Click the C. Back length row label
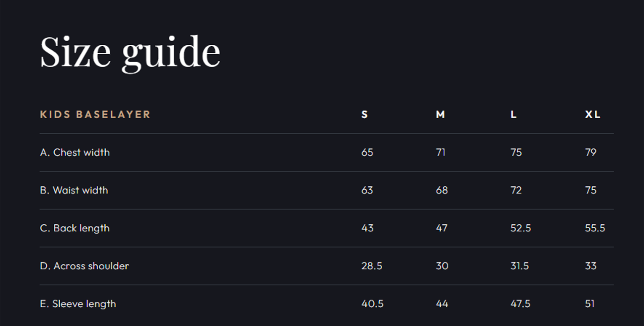Image resolution: width=644 pixels, height=326 pixels. tap(75, 228)
